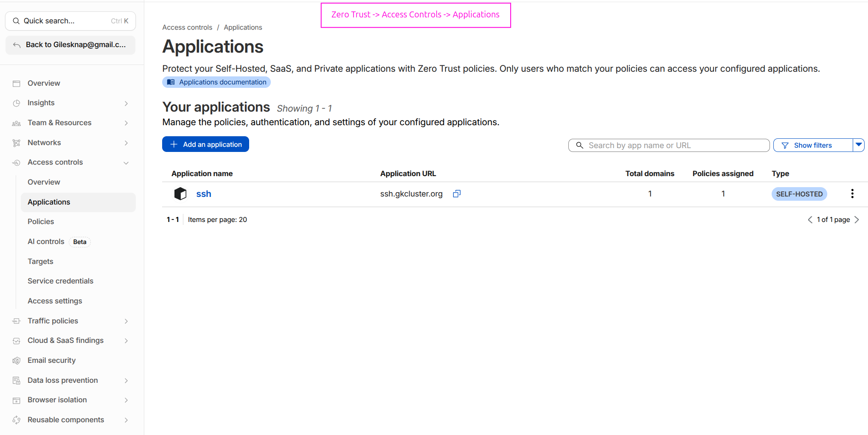868x435 pixels.
Task: Expand the Networks section
Action: click(x=126, y=143)
